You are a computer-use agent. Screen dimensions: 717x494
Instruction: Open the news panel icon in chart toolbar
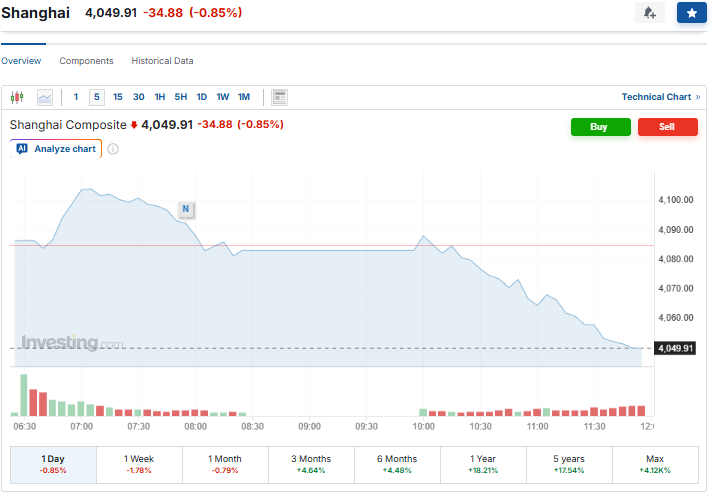279,97
